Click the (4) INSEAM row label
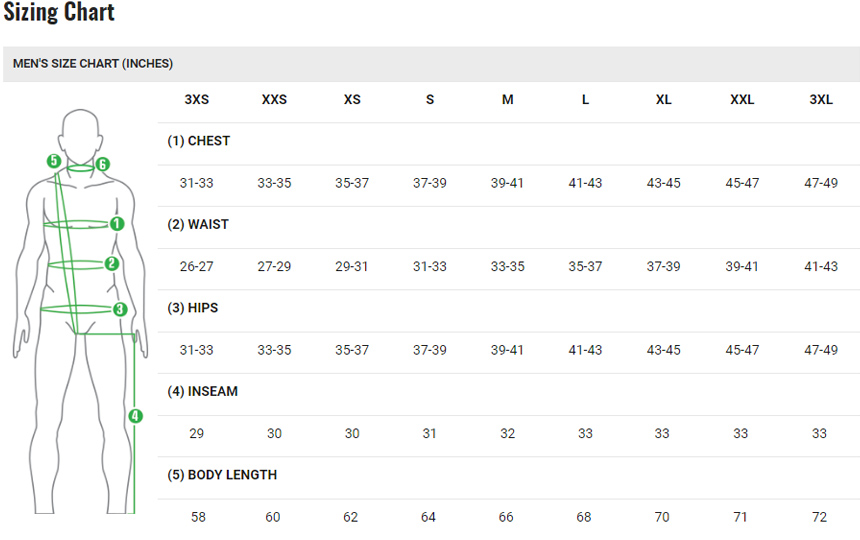This screenshot has width=860, height=540. (202, 392)
